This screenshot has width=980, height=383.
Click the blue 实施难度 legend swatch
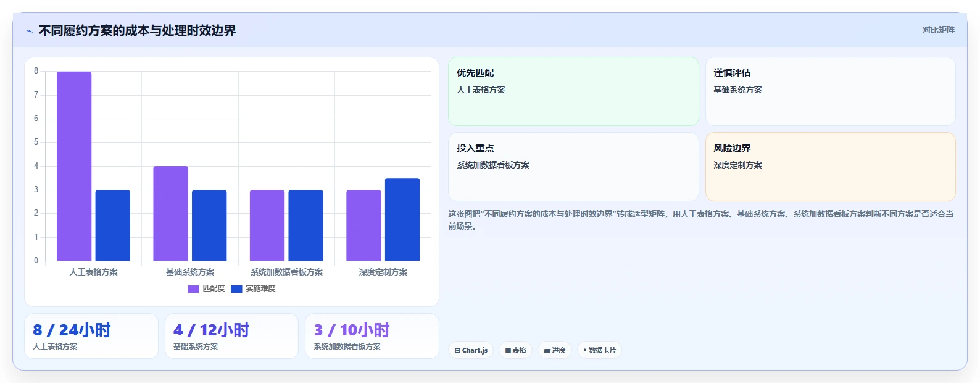coord(236,288)
